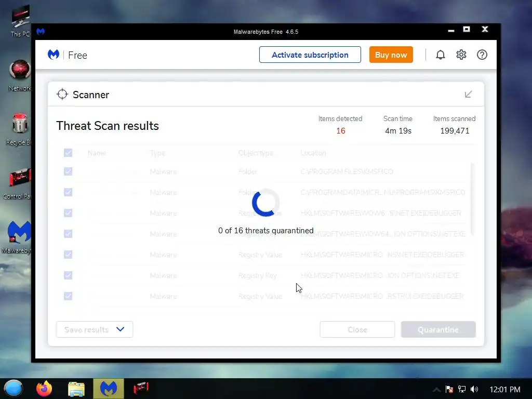Click Activate subscription button
The image size is (532, 399).
[x=310, y=55]
